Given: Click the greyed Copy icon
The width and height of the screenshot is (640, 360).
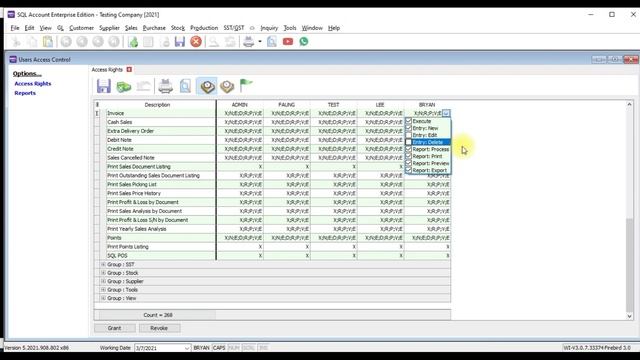Looking at the screenshot, I should pos(32,42).
